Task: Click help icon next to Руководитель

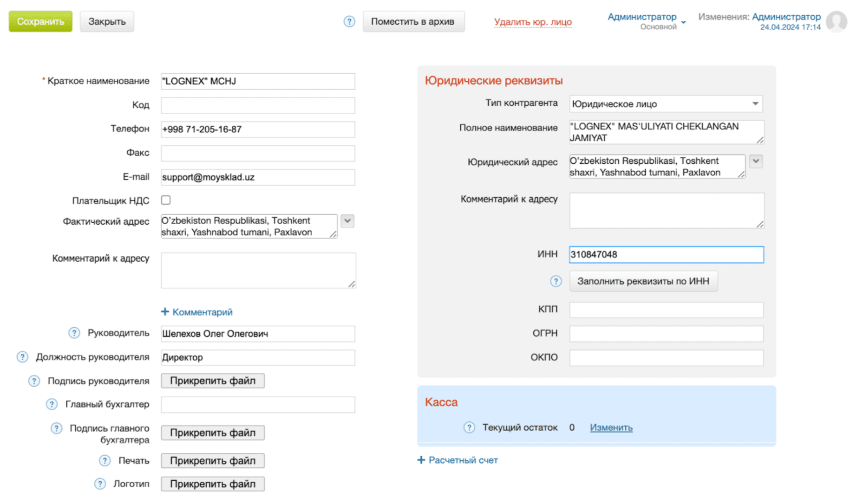Action: point(74,333)
